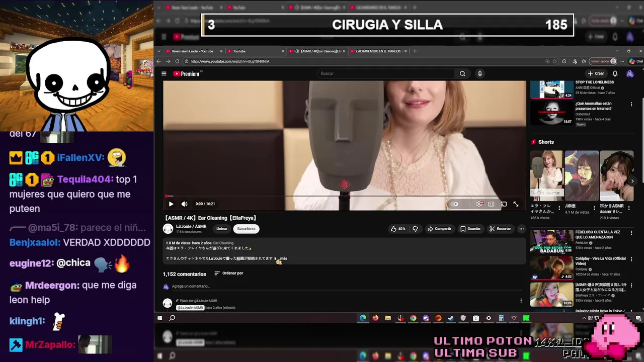Expand the description with ...más
The width and height of the screenshot is (644, 362).
tap(283, 258)
